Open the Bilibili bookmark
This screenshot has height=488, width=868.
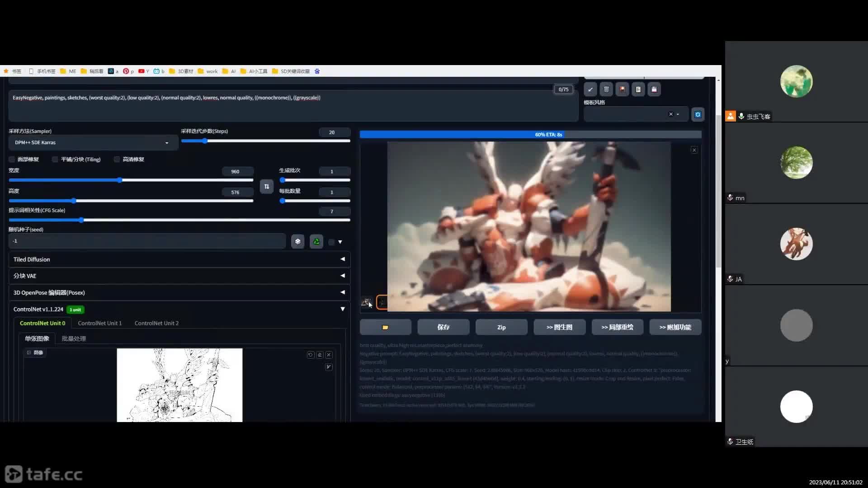coord(159,71)
